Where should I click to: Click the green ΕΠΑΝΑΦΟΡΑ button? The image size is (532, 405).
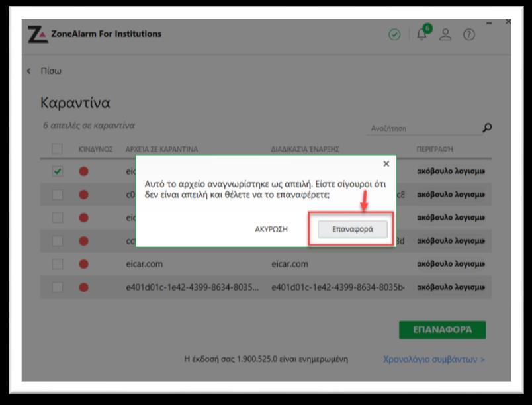[x=443, y=330]
